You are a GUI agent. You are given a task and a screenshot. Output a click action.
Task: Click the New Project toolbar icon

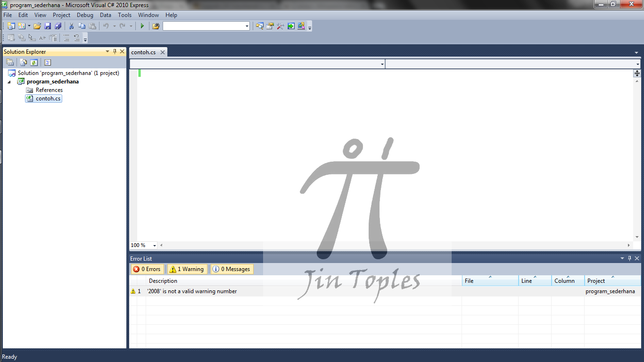click(x=11, y=26)
